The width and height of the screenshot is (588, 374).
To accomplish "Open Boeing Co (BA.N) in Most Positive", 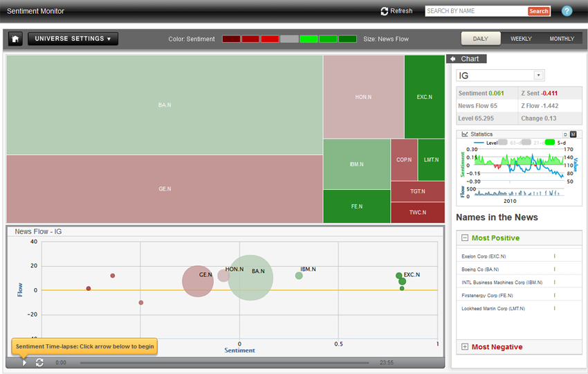I will tap(519, 269).
